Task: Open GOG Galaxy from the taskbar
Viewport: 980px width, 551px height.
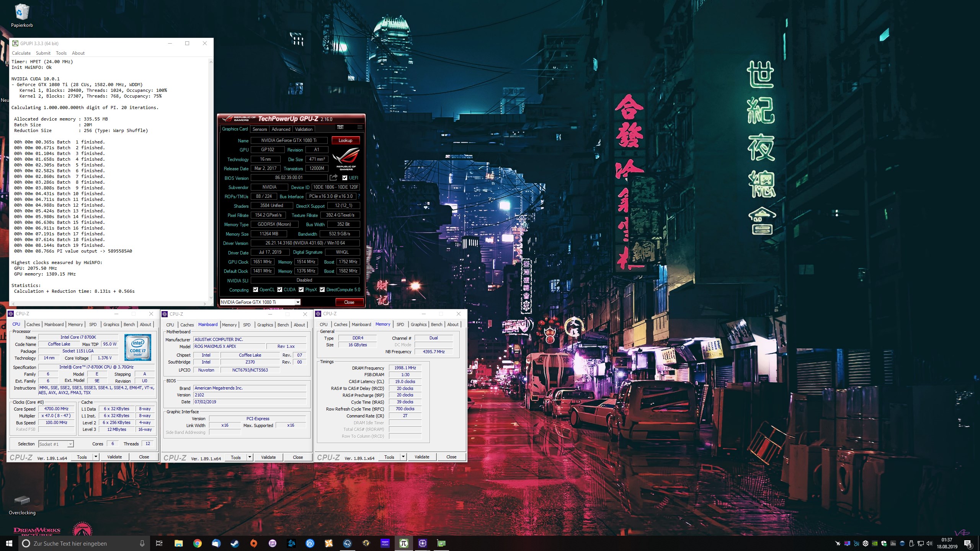Action: (x=272, y=543)
